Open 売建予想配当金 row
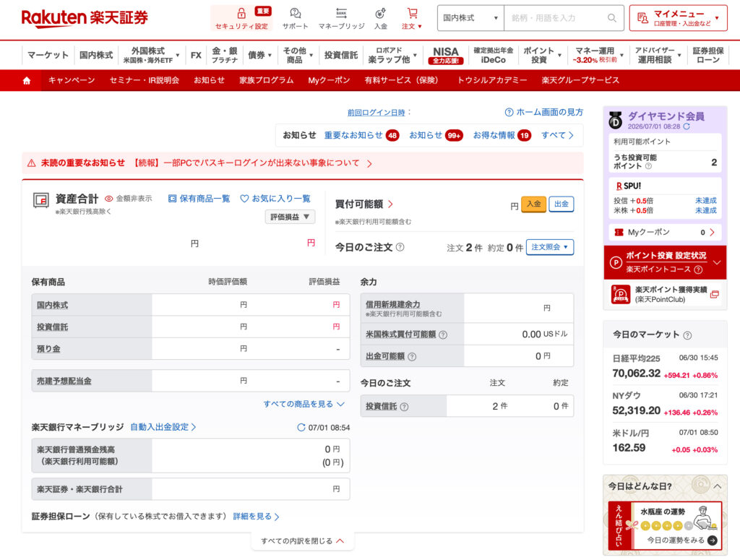The width and height of the screenshot is (740, 560). coord(191,381)
